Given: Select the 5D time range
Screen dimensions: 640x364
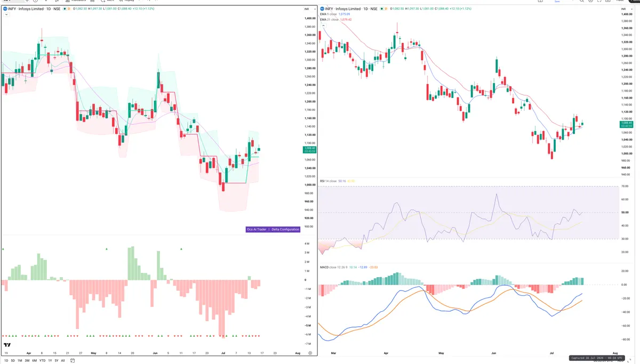Looking at the screenshot, I should (13, 361).
